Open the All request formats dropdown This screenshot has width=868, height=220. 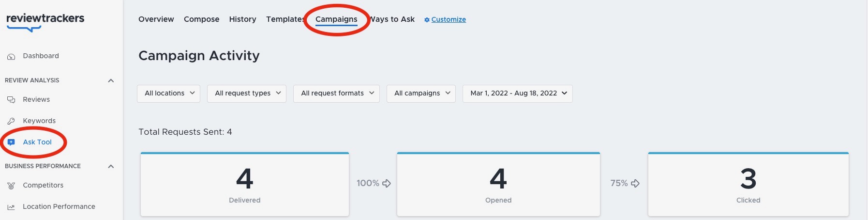coord(337,94)
